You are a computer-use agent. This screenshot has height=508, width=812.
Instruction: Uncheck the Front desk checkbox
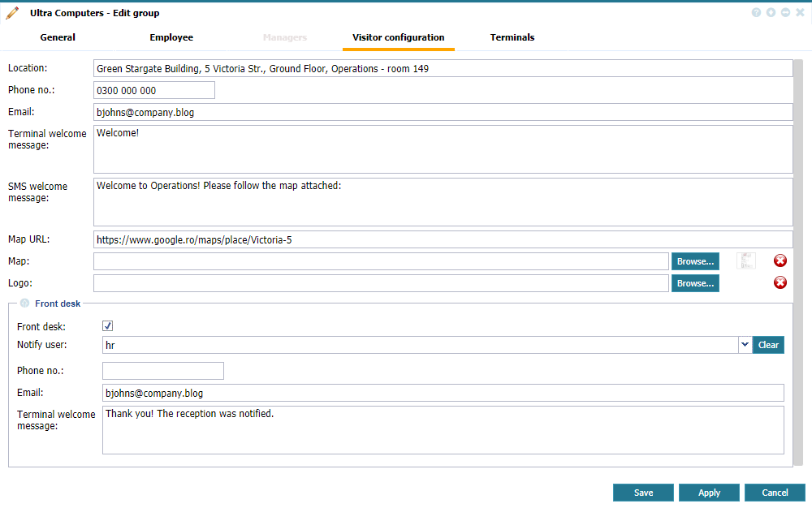tap(107, 326)
